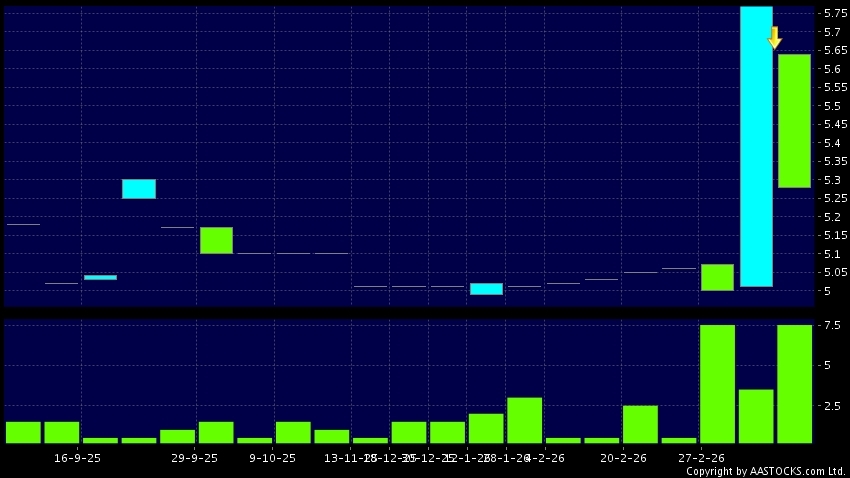Viewport: 850px width, 478px height.
Task: Click the volume bar below tall cyan candle
Action: tap(756, 416)
